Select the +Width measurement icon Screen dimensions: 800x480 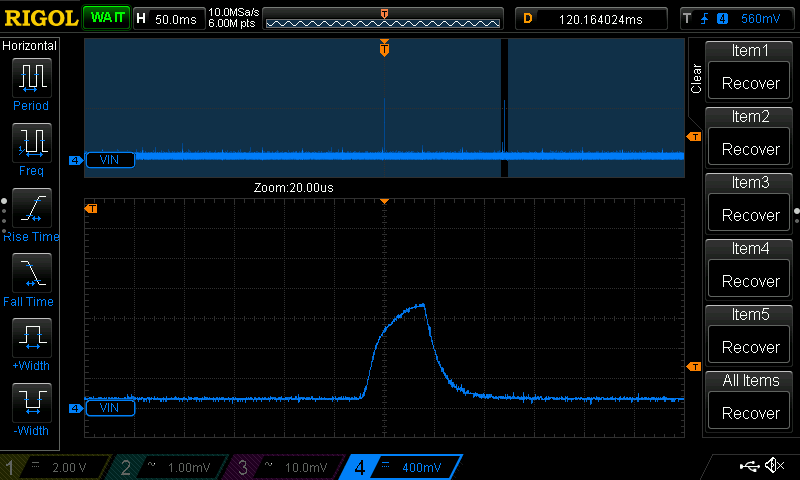coord(32,338)
